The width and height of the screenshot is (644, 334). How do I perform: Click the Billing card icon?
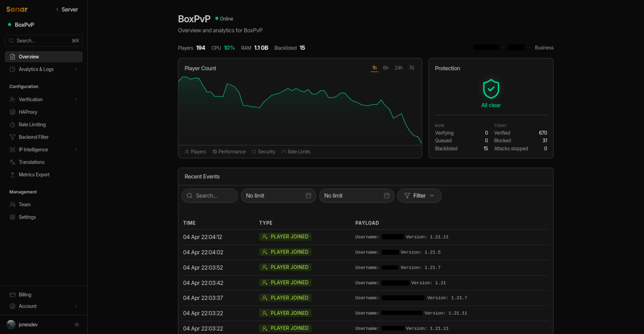(12, 295)
